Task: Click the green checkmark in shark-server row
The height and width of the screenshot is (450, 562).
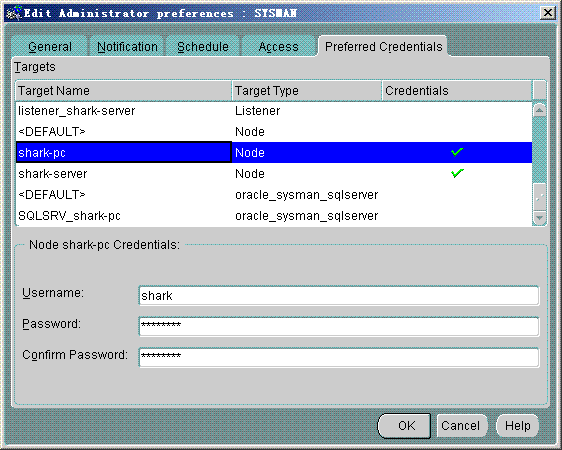Action: point(457,173)
